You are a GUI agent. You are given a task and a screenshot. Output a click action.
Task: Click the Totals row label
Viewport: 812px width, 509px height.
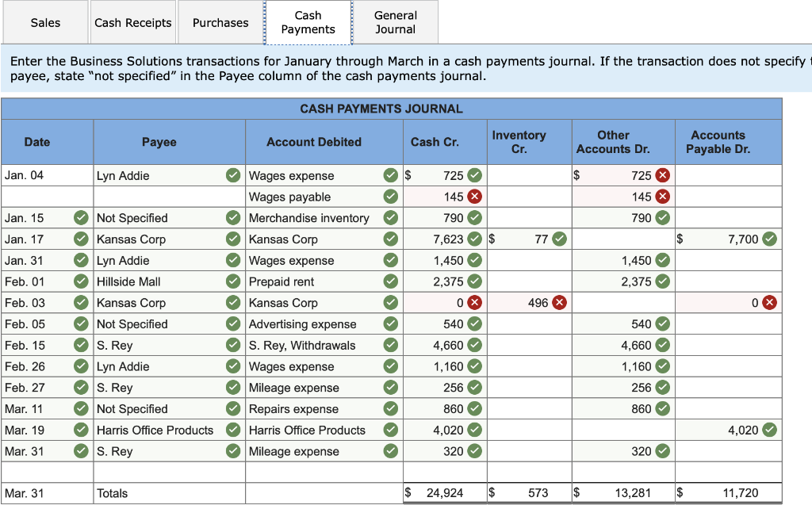click(113, 493)
